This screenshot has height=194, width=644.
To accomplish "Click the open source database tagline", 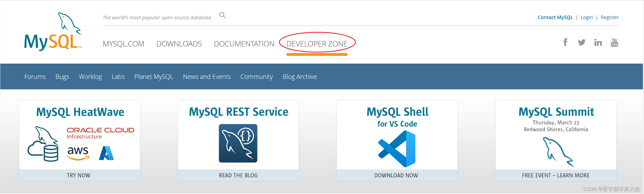I will click(157, 18).
